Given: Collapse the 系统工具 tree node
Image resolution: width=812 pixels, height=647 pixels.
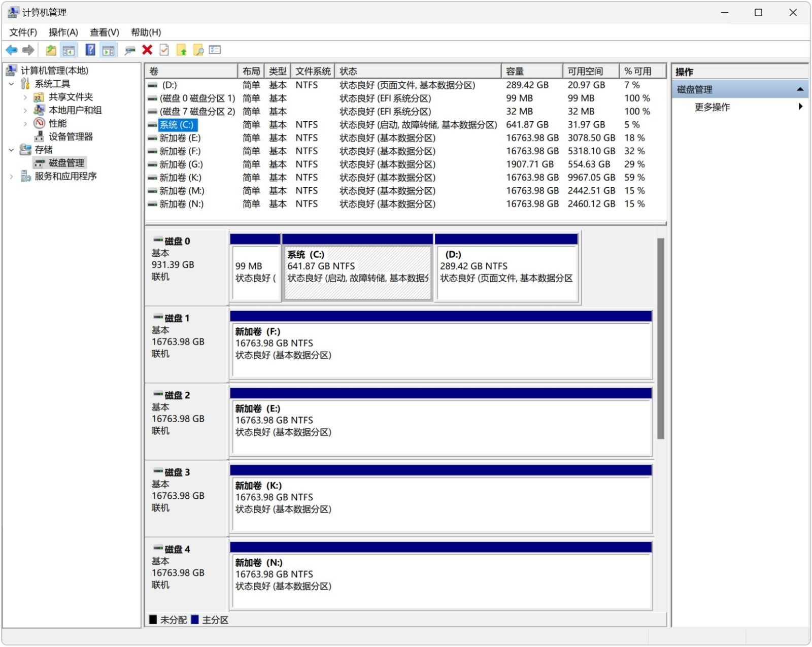Looking at the screenshot, I should pyautogui.click(x=12, y=84).
